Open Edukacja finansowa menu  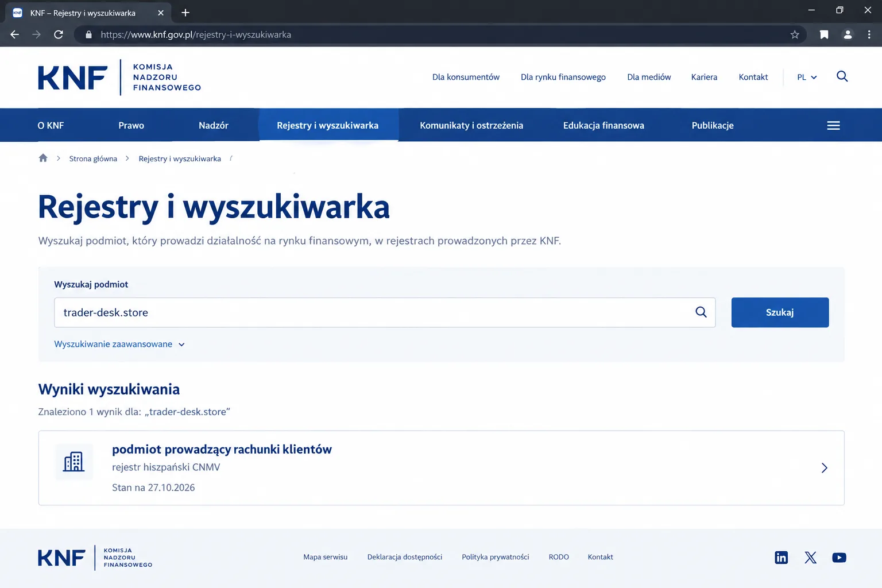pyautogui.click(x=604, y=125)
